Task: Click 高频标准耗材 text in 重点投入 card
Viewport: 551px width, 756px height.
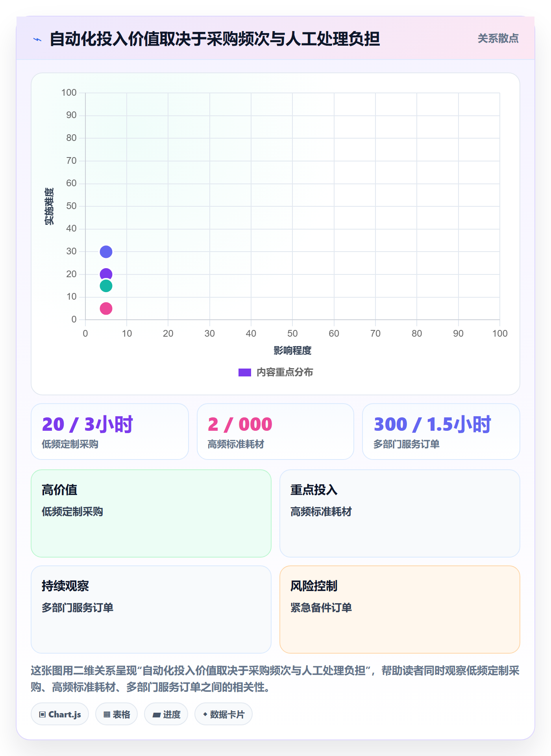Action: click(321, 511)
